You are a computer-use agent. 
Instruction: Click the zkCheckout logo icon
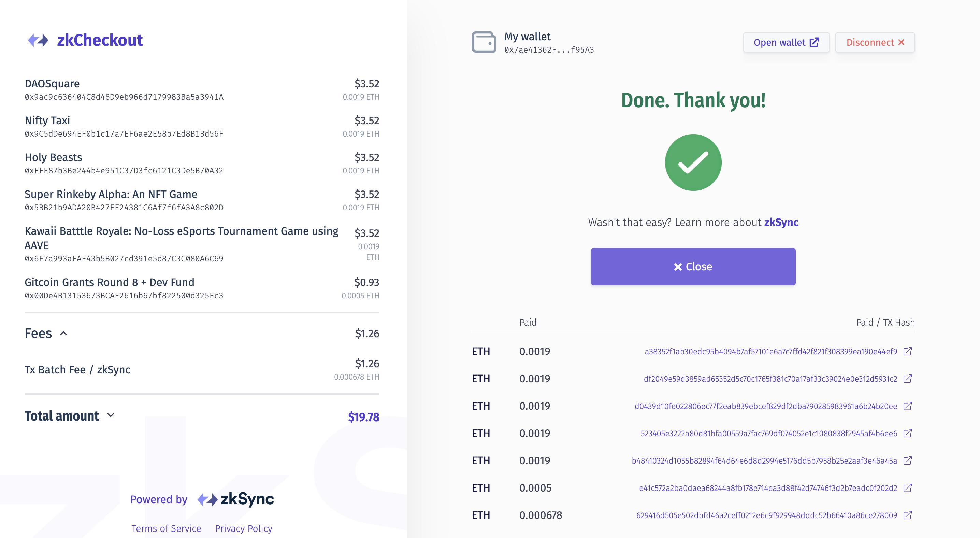[38, 40]
